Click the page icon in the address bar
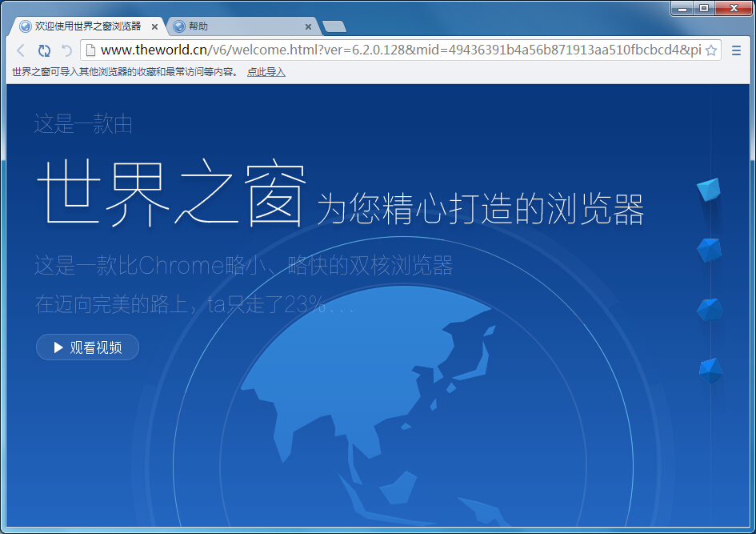This screenshot has width=756, height=534. coord(90,50)
